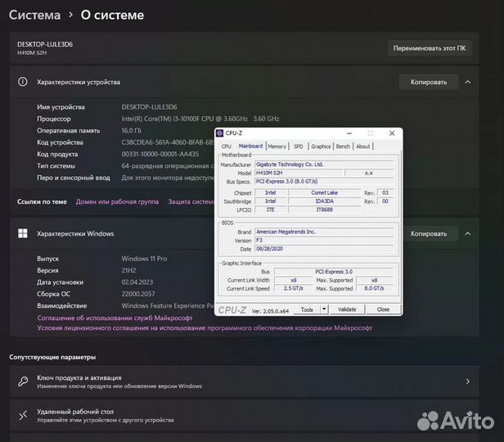Click the Validate button in CPU-Z
This screenshot has height=442, width=504.
click(x=347, y=309)
